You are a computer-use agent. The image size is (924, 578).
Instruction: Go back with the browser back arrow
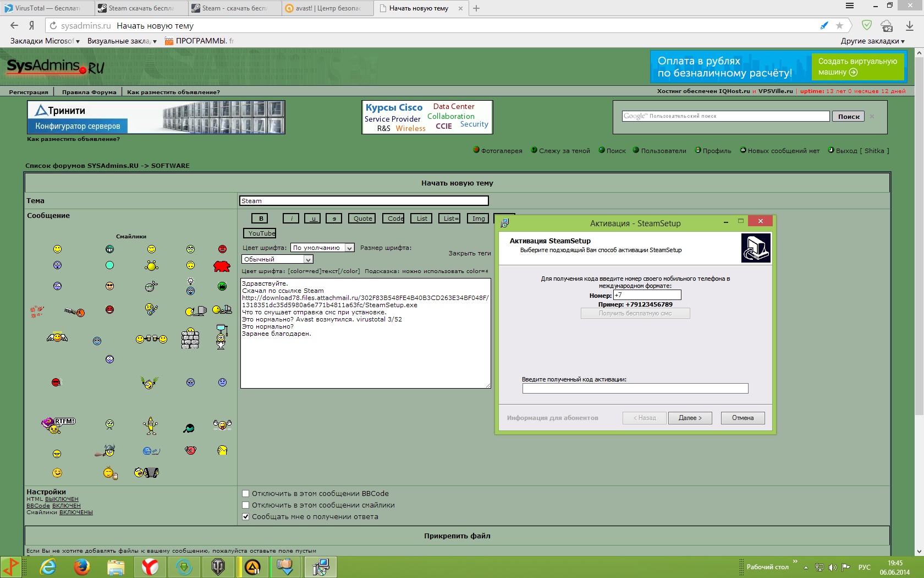pos(15,25)
